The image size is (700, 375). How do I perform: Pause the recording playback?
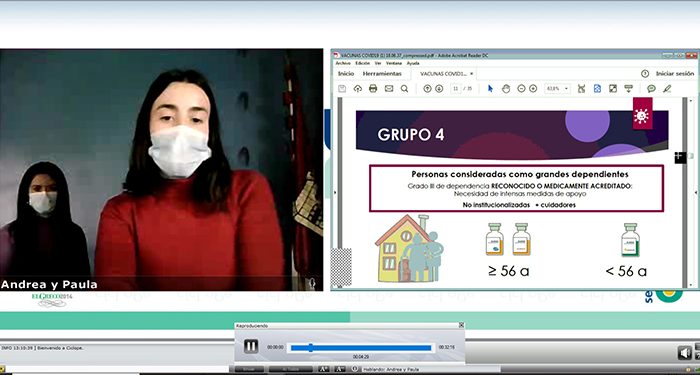(x=251, y=346)
